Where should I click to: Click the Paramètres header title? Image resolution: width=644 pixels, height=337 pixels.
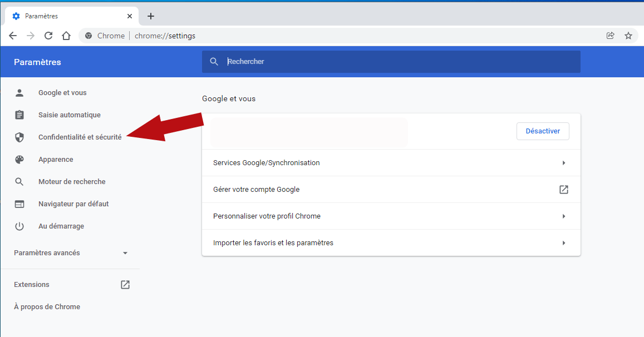point(37,62)
